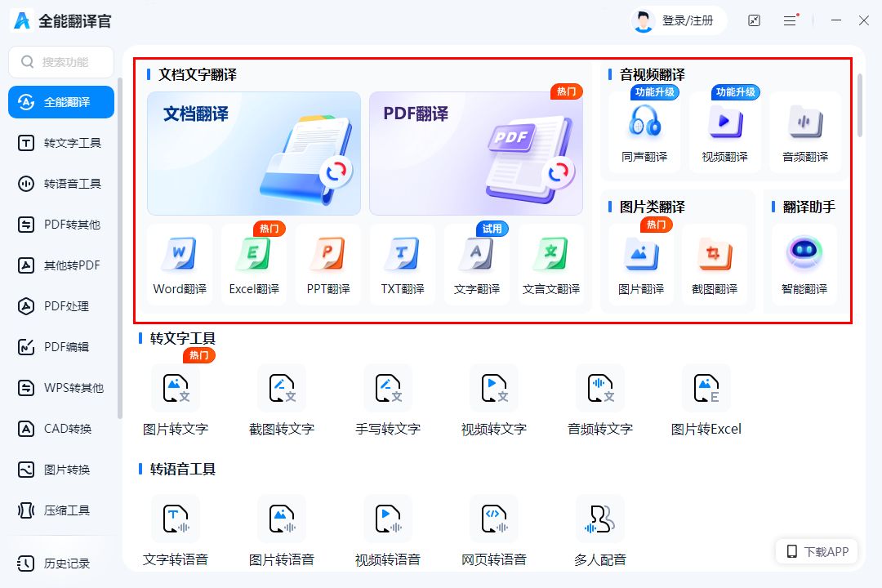Select PDF编辑 in sidebar
882x588 pixels.
61,347
